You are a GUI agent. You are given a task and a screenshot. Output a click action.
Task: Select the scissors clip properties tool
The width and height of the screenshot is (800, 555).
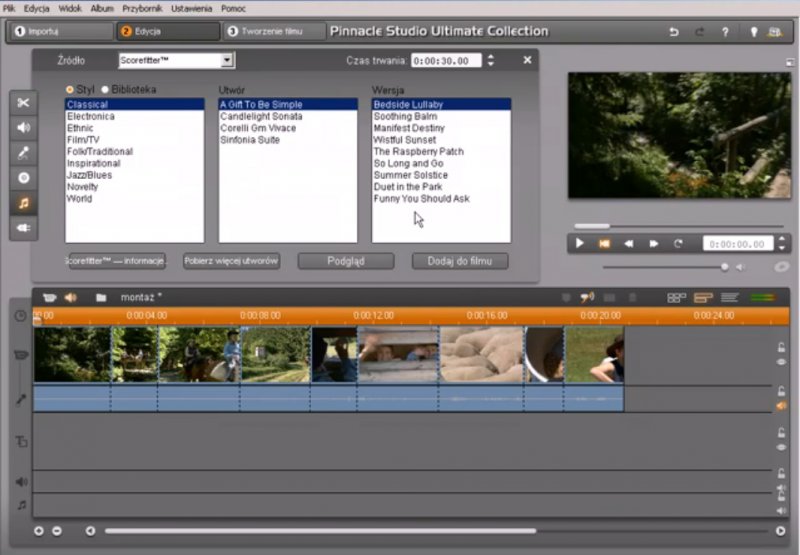[24, 103]
